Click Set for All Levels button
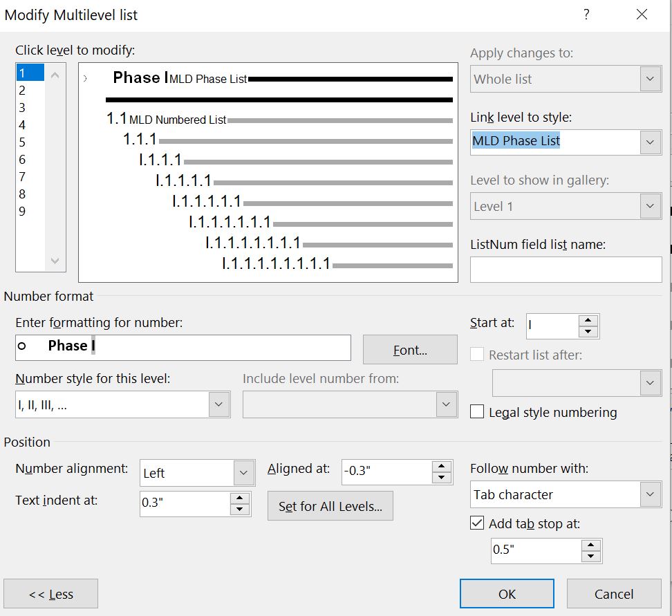Viewport: 672px width, 616px height. point(330,506)
